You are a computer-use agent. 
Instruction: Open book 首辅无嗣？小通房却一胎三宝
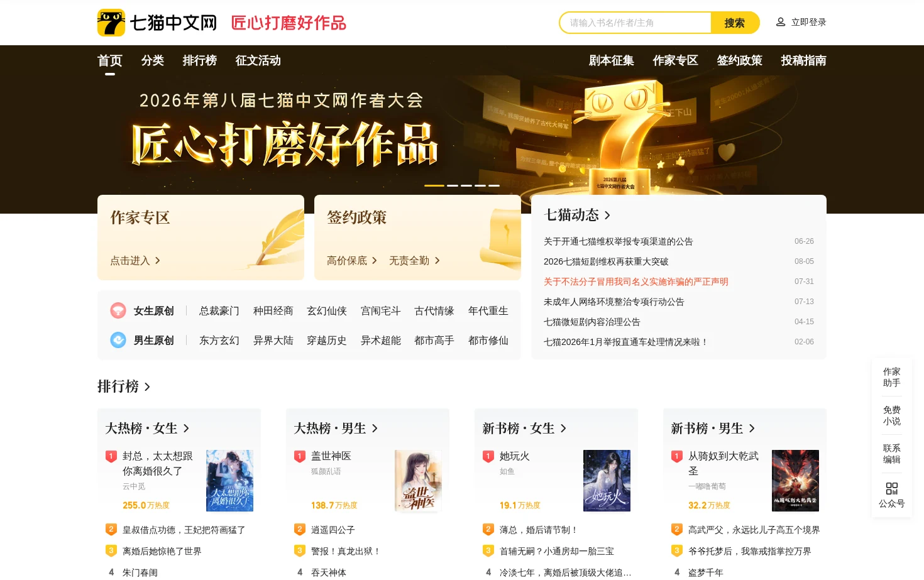click(557, 551)
